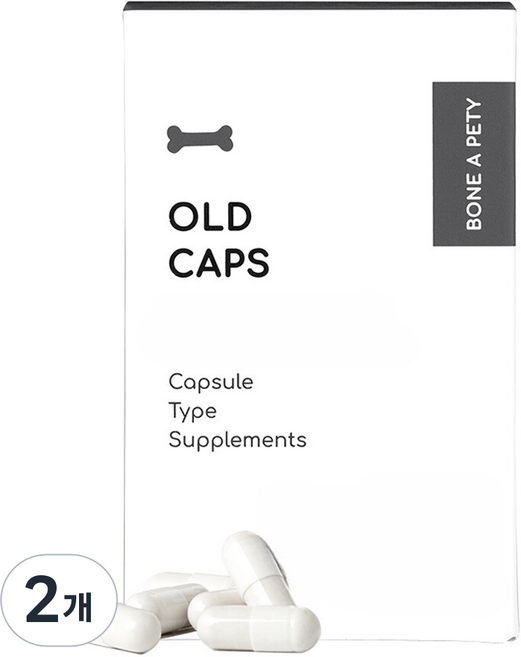Image resolution: width=521 pixels, height=657 pixels.
Task: Click the word "CAPS" on the box
Action: [218, 263]
